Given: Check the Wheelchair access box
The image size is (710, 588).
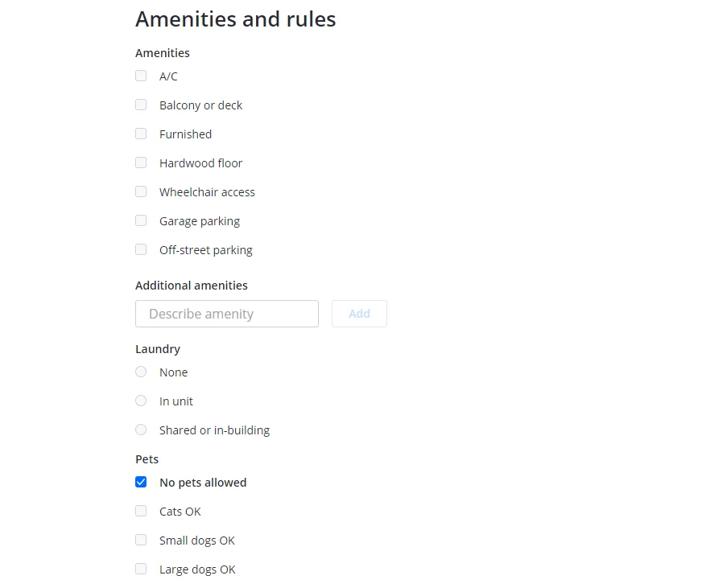Looking at the screenshot, I should pyautogui.click(x=141, y=191).
